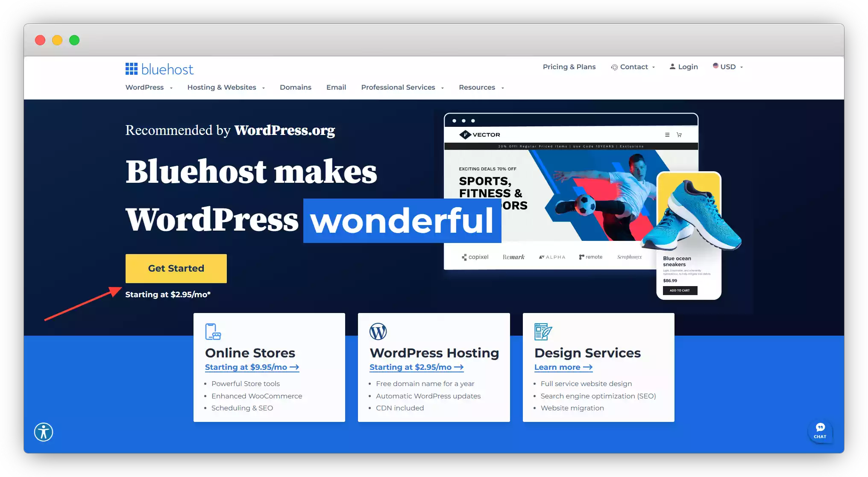This screenshot has width=868, height=477.
Task: Open the Contact dropdown menu
Action: 633,67
